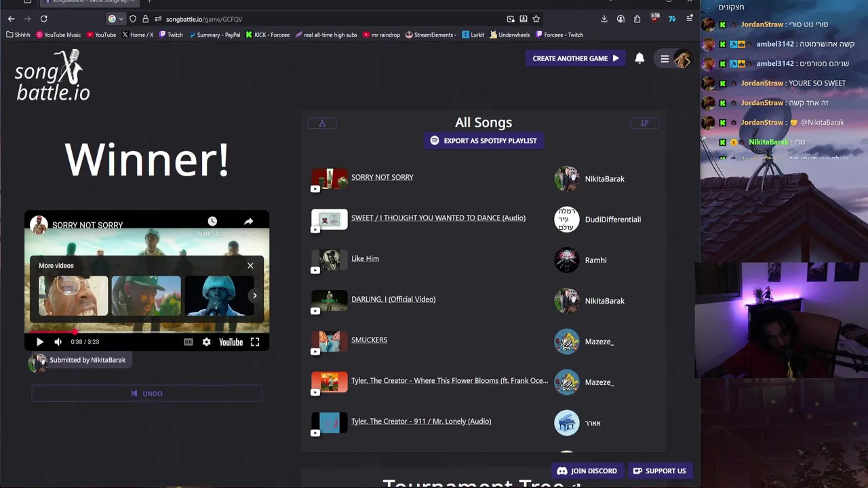Click the piano avatar on 911 row

pyautogui.click(x=567, y=423)
